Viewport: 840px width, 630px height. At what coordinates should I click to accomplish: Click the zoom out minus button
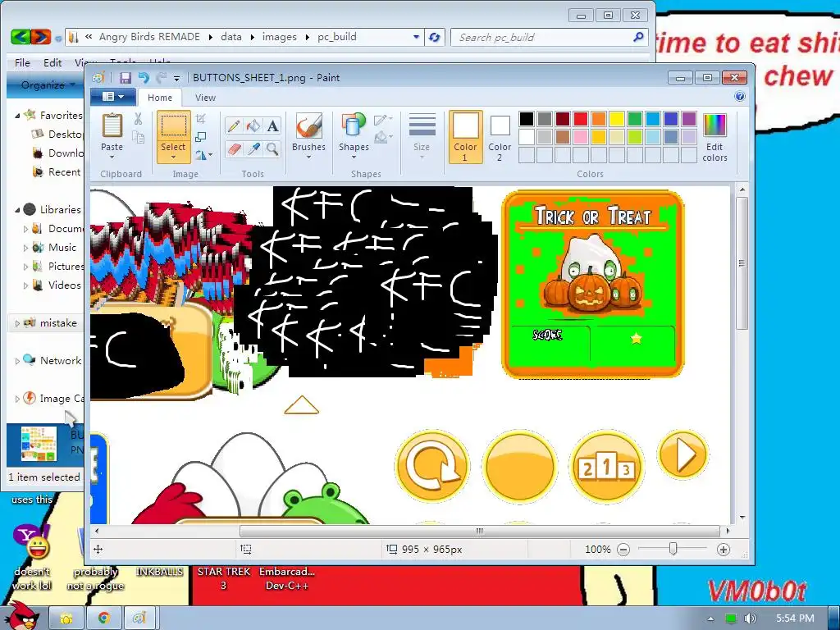623,550
